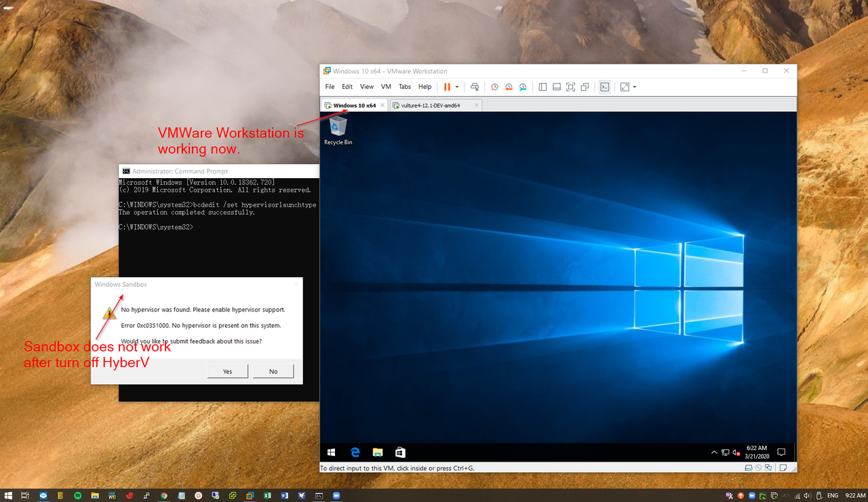Open File Explorer on host taskbar

click(x=95, y=495)
